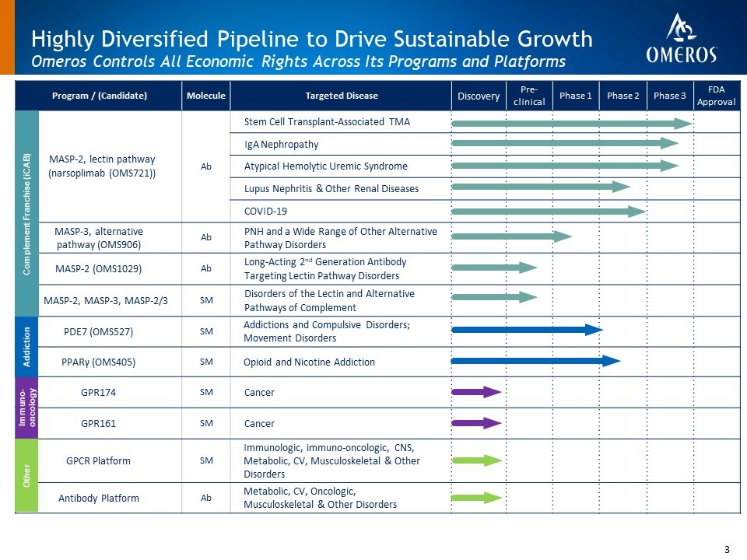Select the title 'Highly Diversified Pipeline to Drive Sustainable Growth'

point(312,39)
